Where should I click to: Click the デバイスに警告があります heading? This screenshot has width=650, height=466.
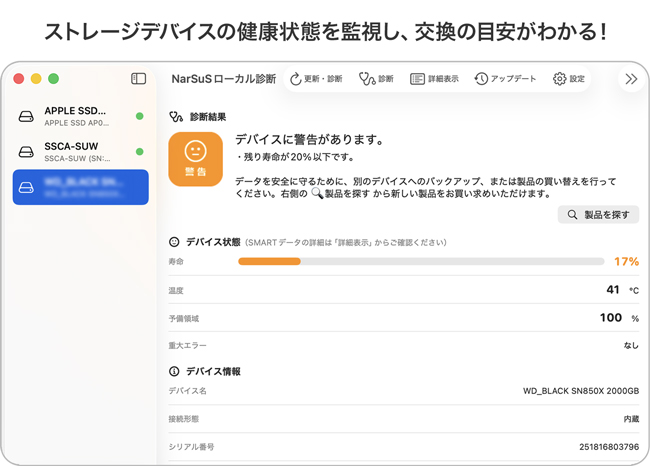coord(310,139)
